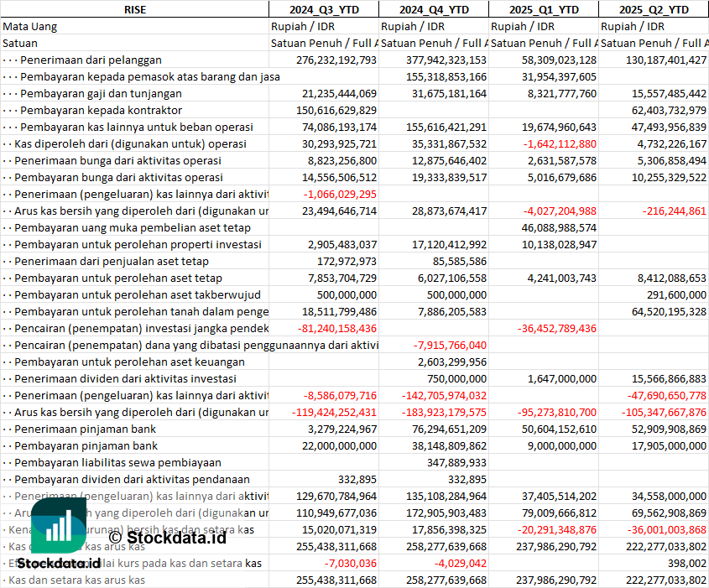Select value 347,889,933
The image size is (709, 588).
pyautogui.click(x=456, y=462)
